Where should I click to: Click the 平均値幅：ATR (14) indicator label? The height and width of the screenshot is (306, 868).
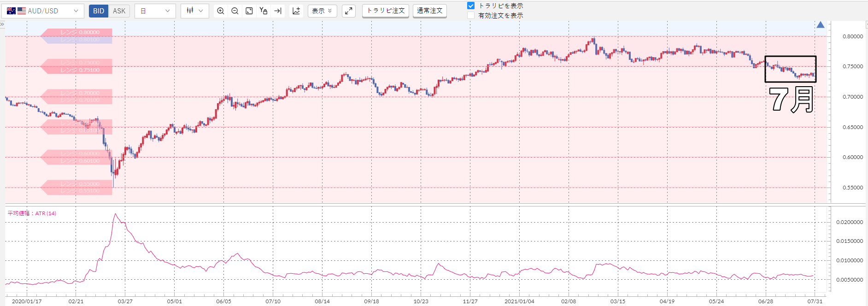[32, 213]
